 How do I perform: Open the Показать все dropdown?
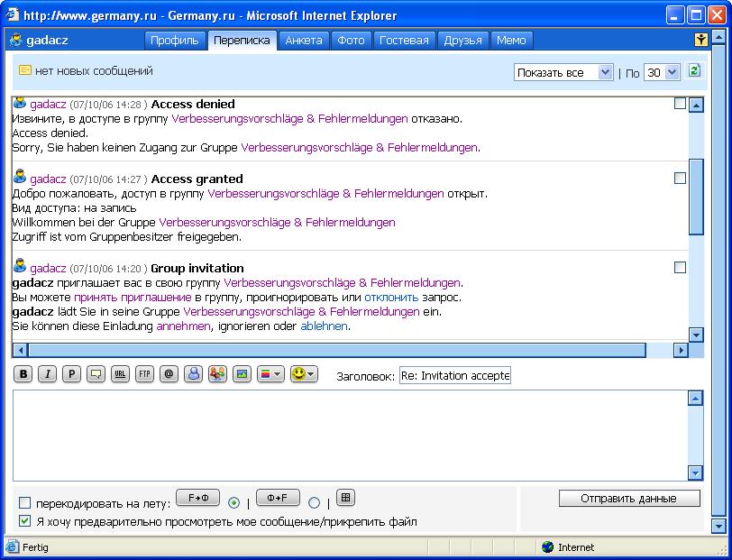point(564,73)
